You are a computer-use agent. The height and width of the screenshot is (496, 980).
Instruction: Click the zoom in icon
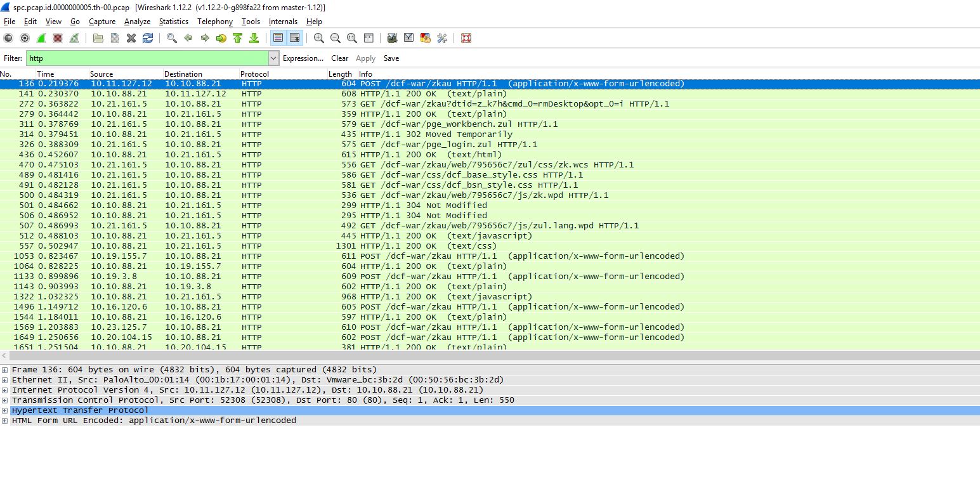319,38
